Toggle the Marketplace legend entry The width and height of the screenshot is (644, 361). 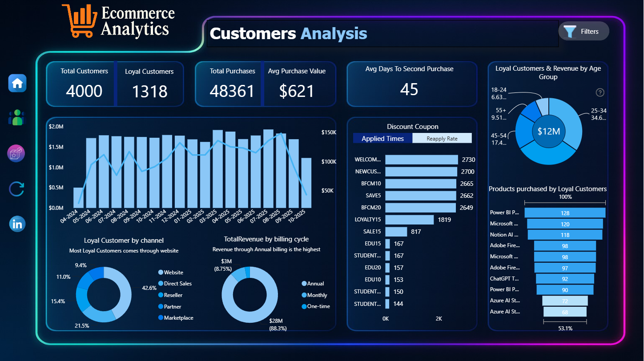pyautogui.click(x=176, y=317)
